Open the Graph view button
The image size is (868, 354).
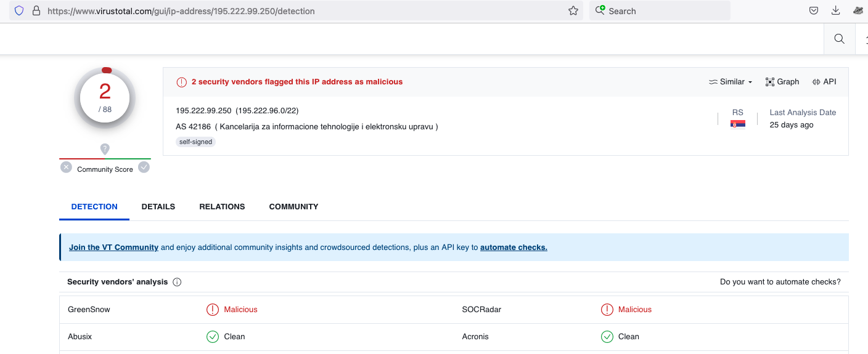coord(782,82)
